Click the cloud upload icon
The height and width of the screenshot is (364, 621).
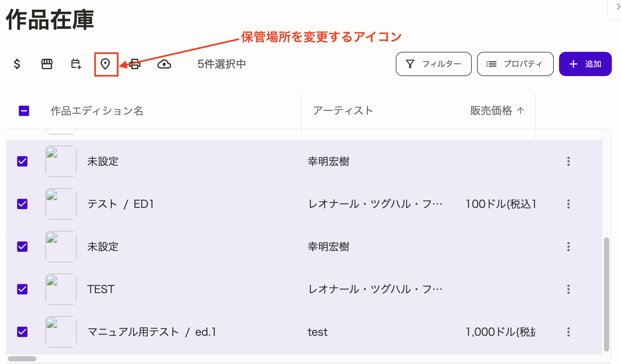tap(164, 64)
